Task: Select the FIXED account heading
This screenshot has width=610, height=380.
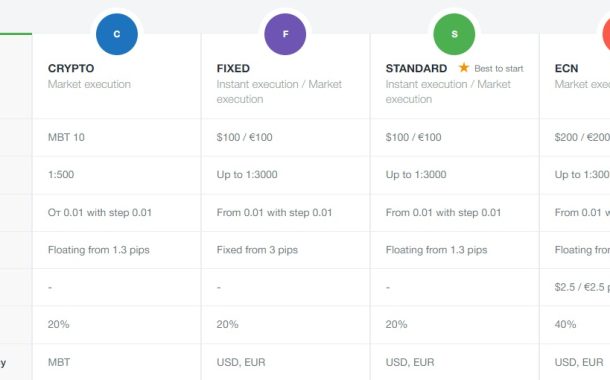Action: tap(233, 68)
